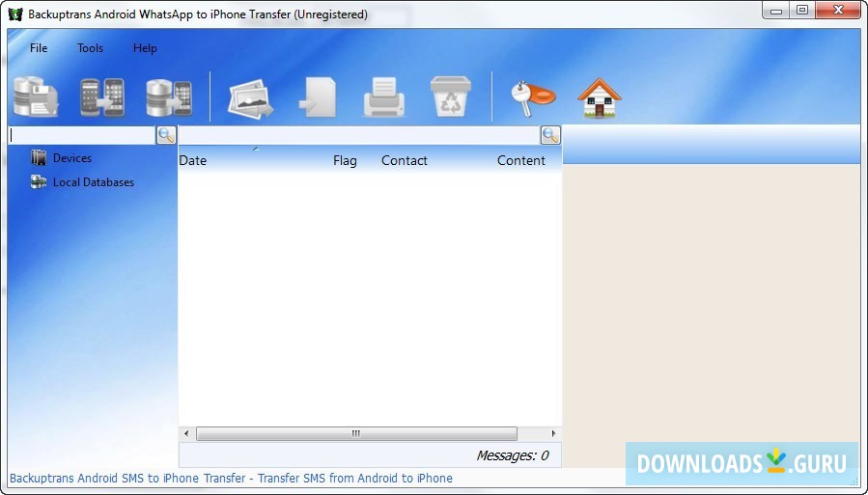Click the Content column header

tap(521, 161)
